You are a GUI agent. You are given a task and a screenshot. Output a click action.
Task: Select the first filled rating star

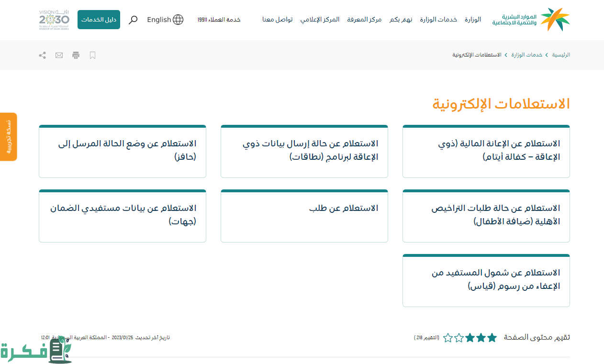[x=492, y=338]
